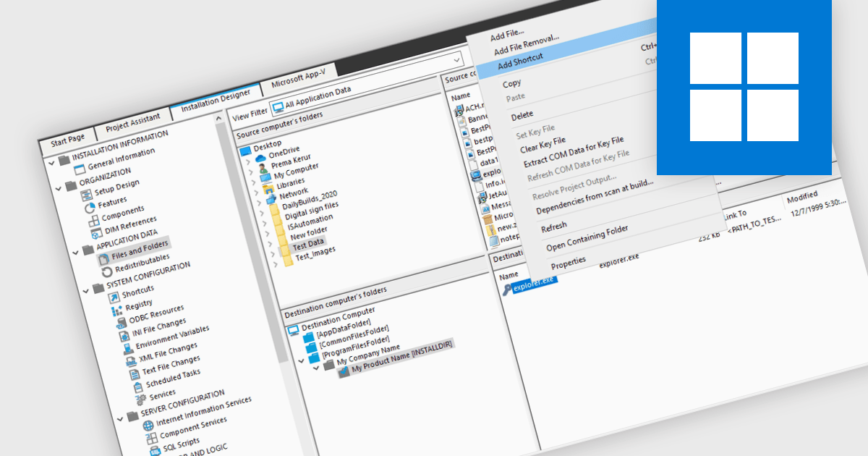Screen dimensions: 868x456
Task: Select the explorer.exe file row
Action: pos(535,284)
